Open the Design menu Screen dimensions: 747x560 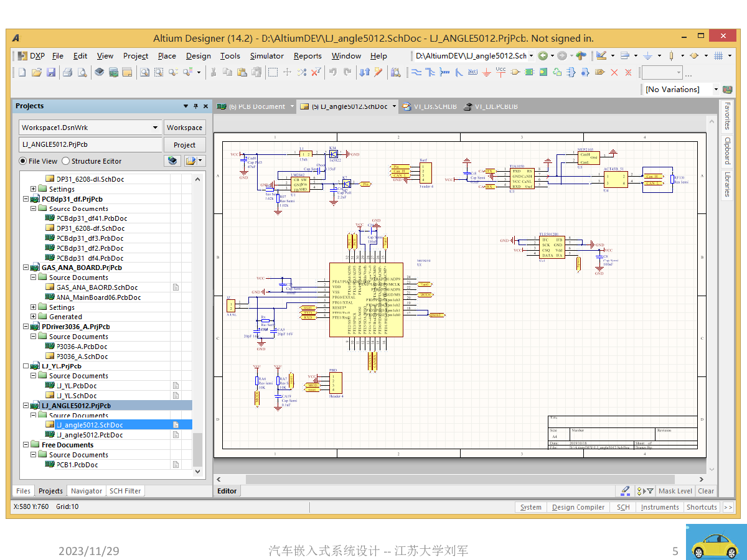[199, 56]
